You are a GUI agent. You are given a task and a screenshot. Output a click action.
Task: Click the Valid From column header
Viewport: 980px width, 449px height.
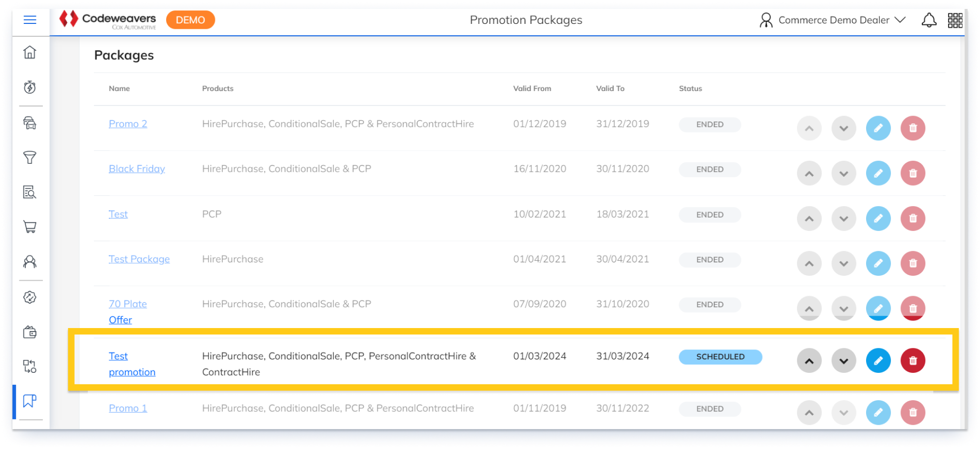click(x=532, y=89)
